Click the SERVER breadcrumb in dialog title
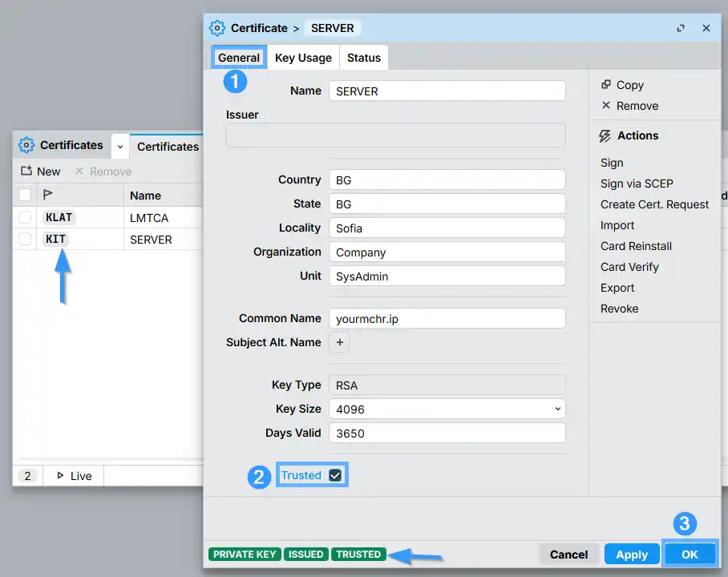 coord(333,28)
